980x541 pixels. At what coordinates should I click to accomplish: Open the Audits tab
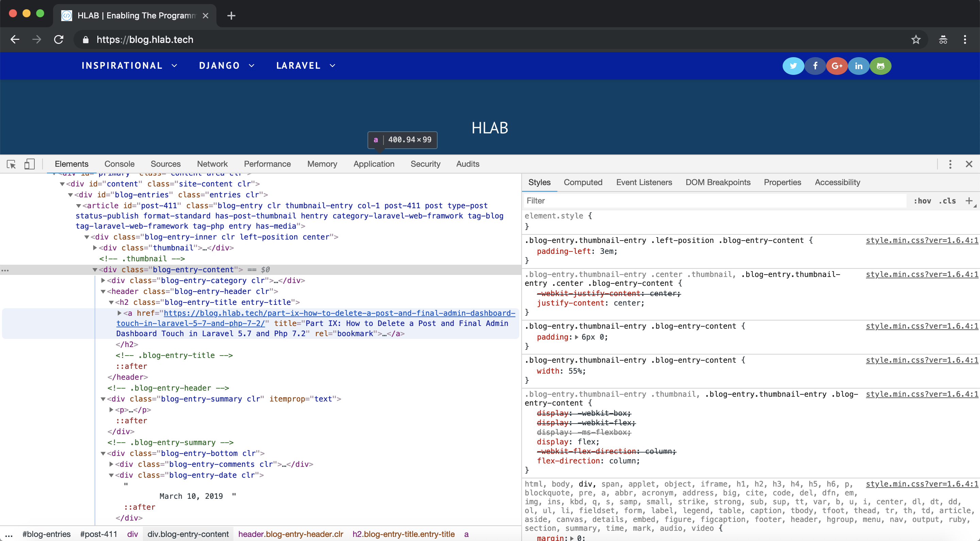coord(468,164)
